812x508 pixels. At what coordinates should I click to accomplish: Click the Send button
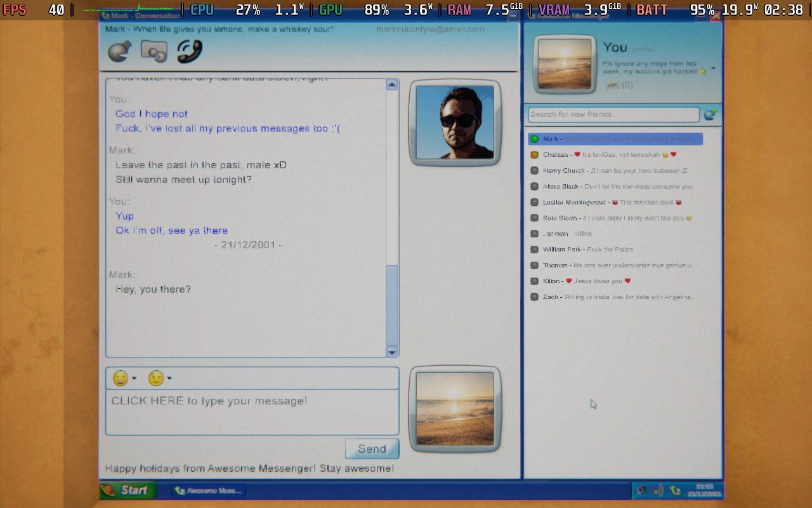click(x=372, y=448)
